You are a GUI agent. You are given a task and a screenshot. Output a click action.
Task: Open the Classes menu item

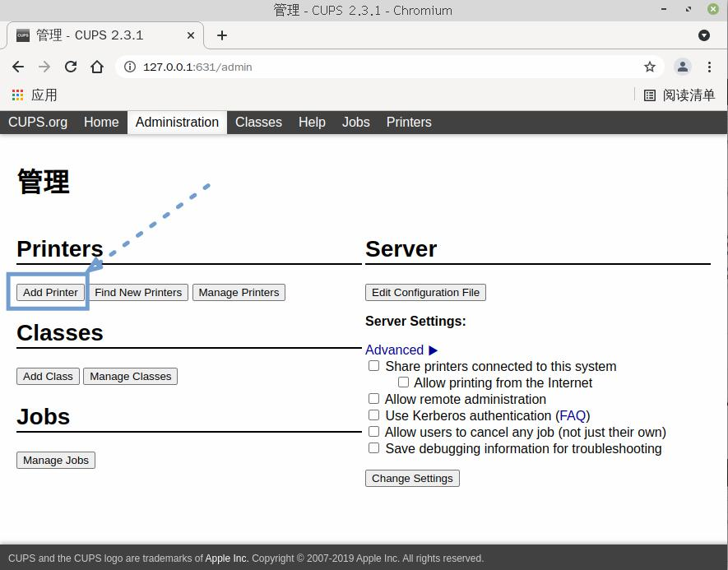(258, 122)
